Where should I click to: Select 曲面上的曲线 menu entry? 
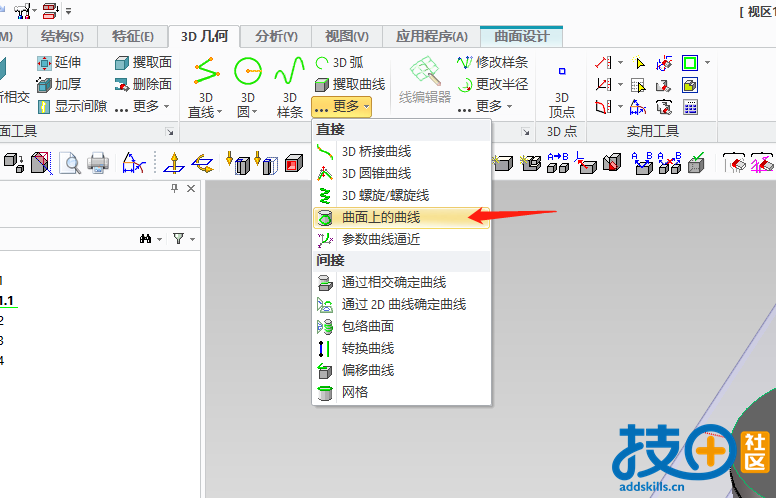(x=401, y=217)
